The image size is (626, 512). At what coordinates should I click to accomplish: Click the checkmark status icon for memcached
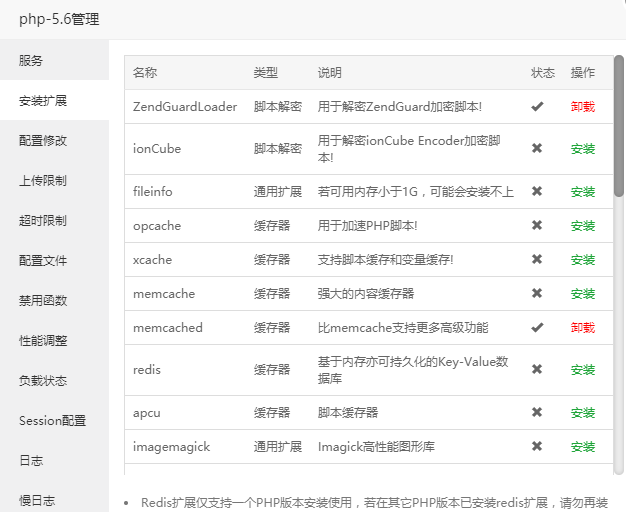[x=537, y=328]
